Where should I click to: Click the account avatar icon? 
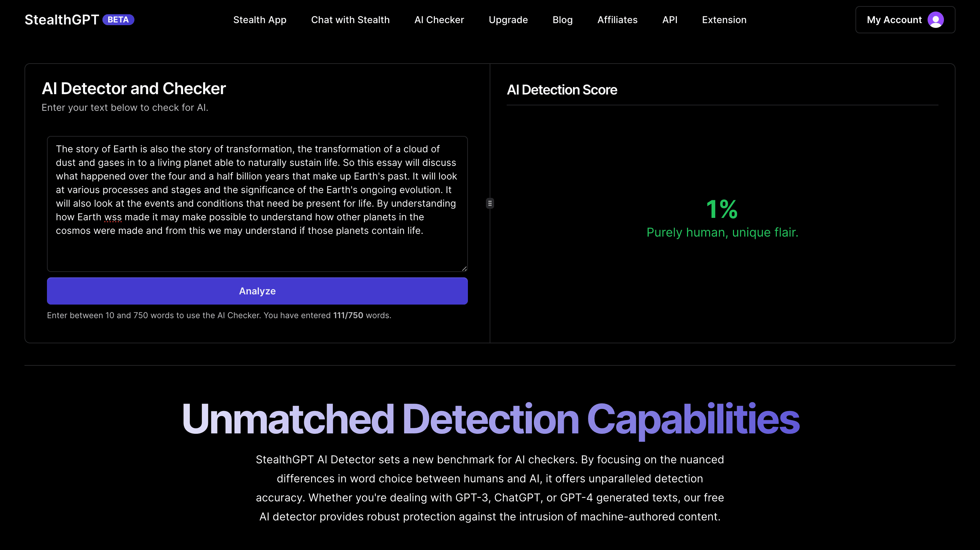pyautogui.click(x=935, y=20)
